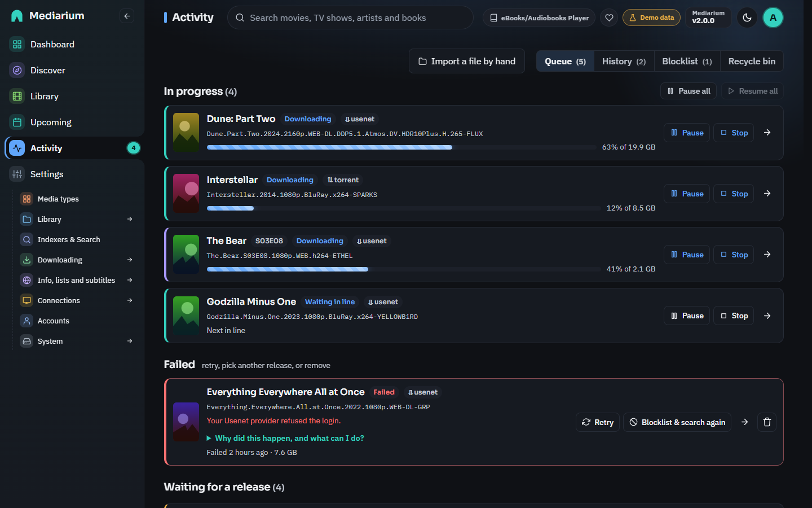Open details arrow for Everything Everywhere All at Once
This screenshot has height=508, width=812.
(x=745, y=422)
